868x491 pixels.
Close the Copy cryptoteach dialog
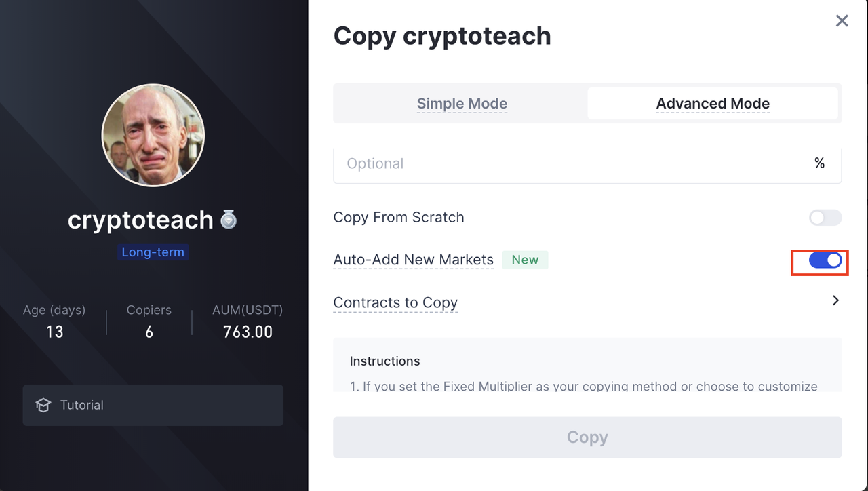point(842,21)
